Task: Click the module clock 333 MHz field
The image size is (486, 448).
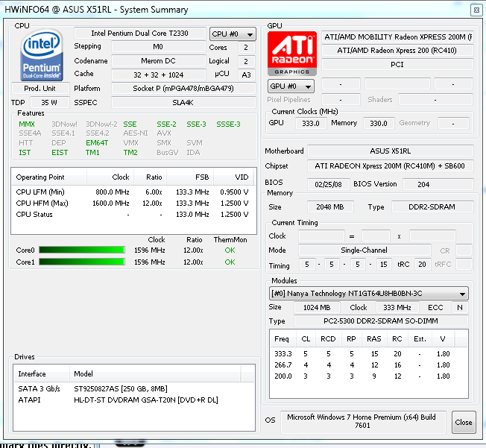Action: pos(397,307)
